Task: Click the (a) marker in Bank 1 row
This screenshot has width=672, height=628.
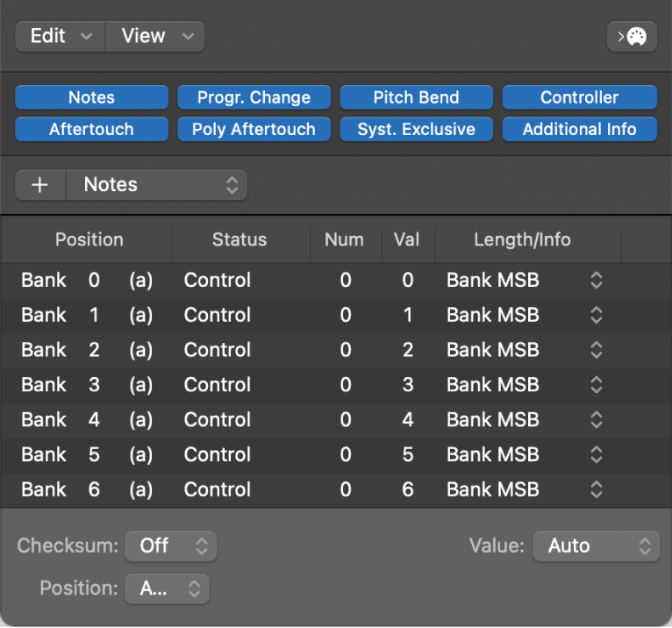Action: pyautogui.click(x=141, y=315)
